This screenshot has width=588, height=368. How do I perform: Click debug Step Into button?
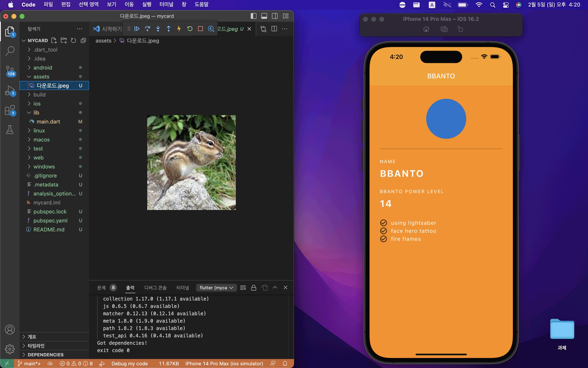coord(158,29)
